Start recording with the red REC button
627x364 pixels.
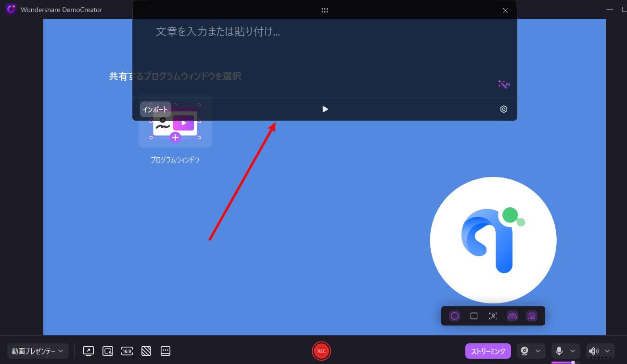pos(321,351)
